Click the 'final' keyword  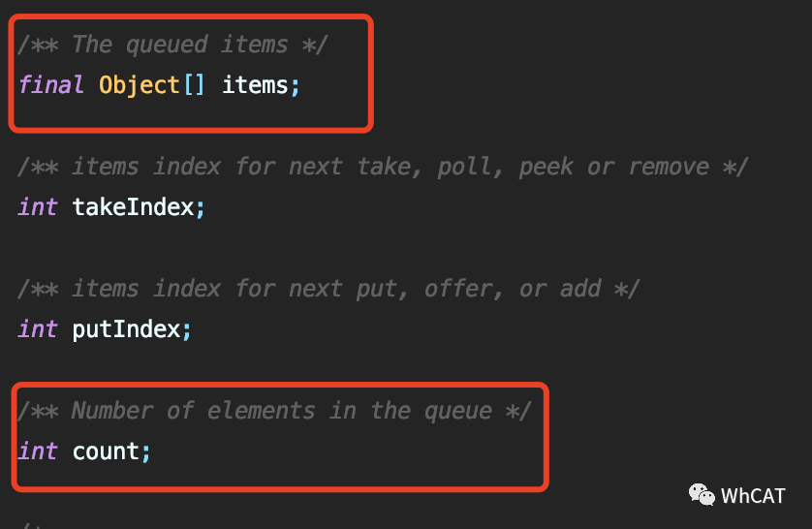tap(51, 85)
